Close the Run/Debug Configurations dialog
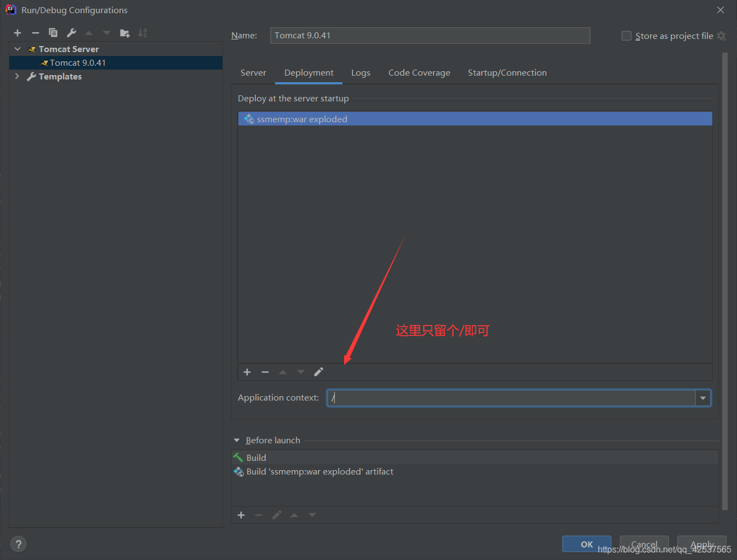The height and width of the screenshot is (560, 737). [721, 10]
